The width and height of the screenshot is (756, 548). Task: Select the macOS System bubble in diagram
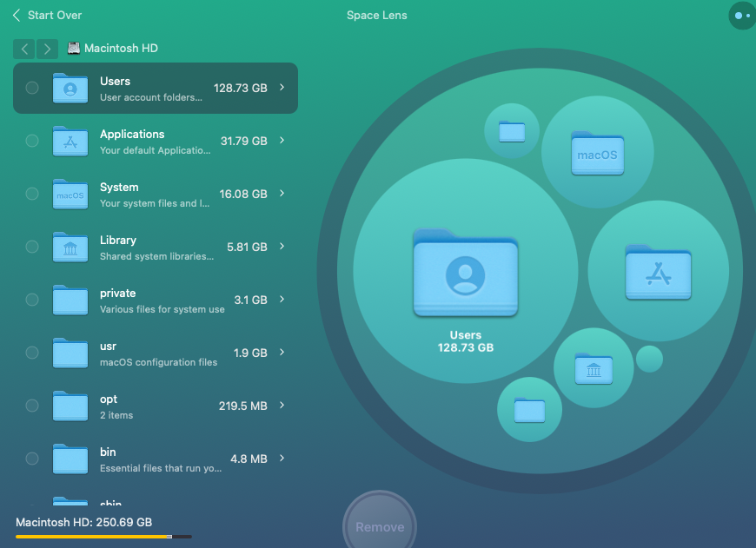[x=597, y=152]
